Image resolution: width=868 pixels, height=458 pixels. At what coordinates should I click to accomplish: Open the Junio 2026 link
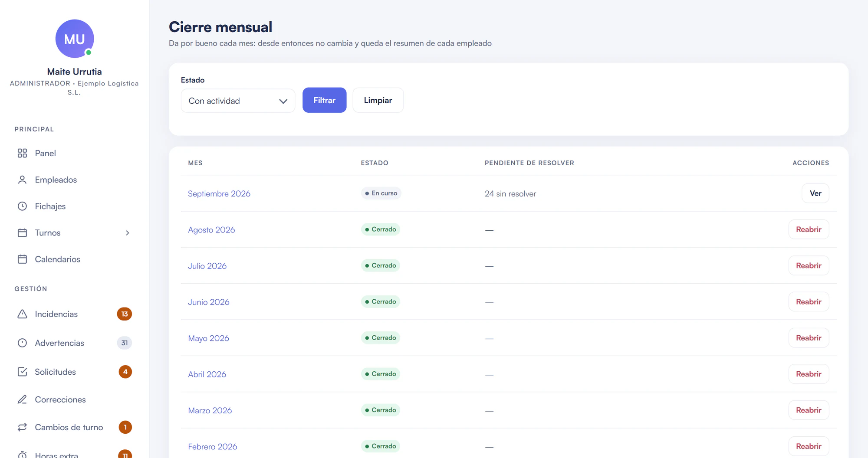tap(209, 302)
